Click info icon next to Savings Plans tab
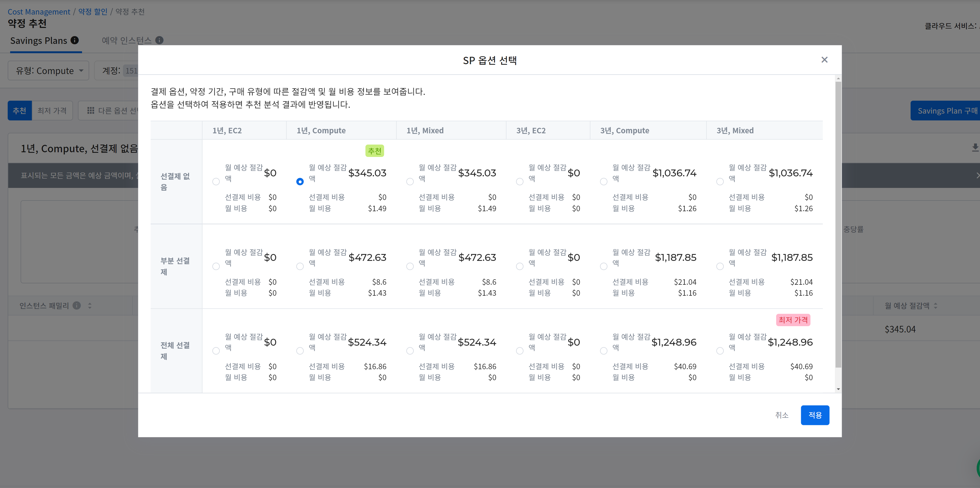Viewport: 980px width, 488px height. [x=75, y=40]
